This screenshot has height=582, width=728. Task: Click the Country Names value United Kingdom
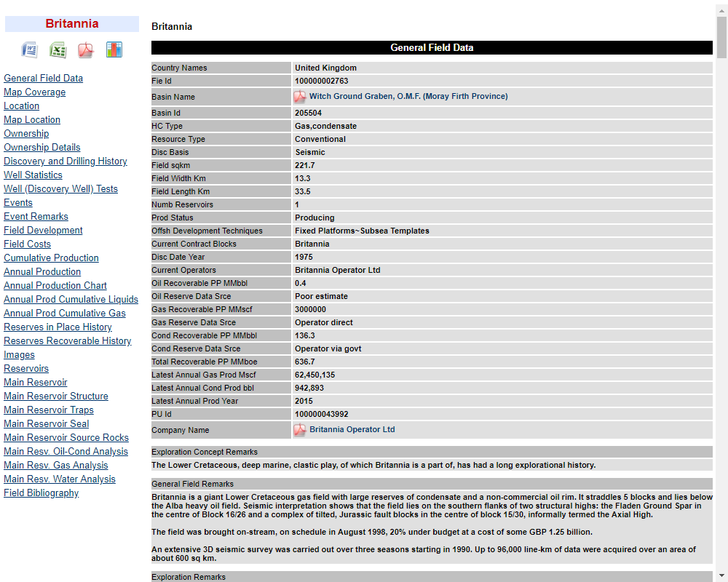point(326,68)
